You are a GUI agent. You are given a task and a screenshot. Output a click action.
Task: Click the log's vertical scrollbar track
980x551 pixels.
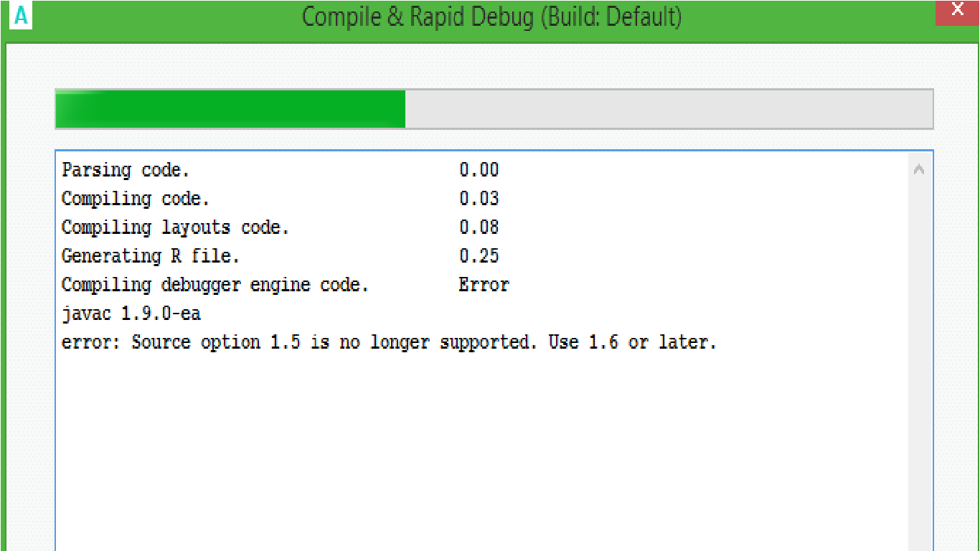tap(918, 359)
